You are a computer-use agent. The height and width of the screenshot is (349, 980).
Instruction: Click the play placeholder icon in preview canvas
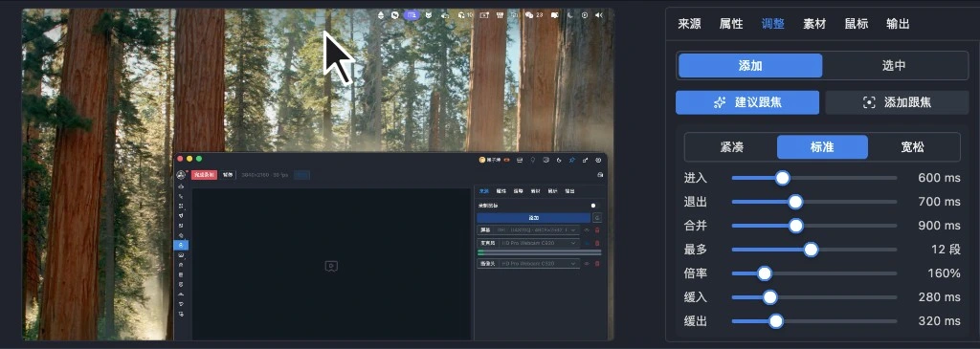coord(331,266)
